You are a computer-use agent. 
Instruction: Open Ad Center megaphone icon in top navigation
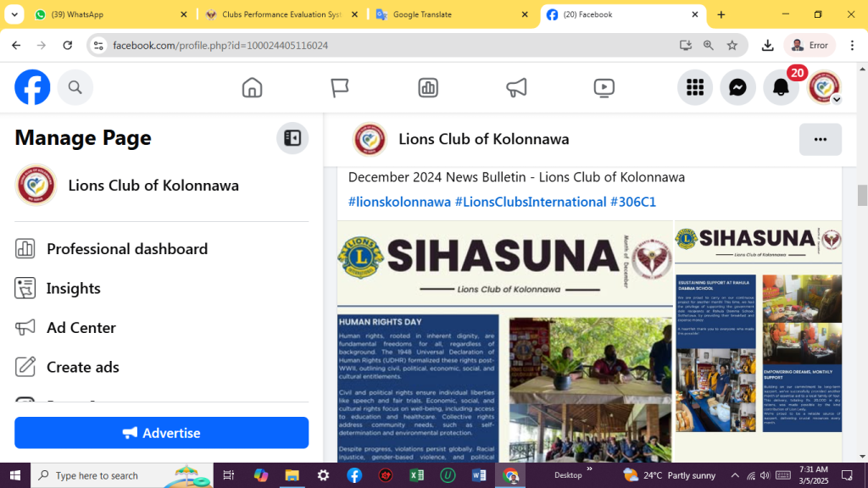pos(516,87)
